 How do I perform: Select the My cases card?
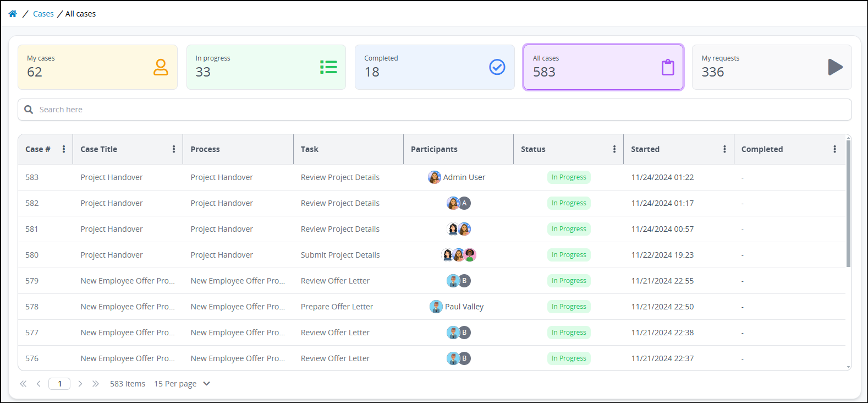[x=97, y=67]
